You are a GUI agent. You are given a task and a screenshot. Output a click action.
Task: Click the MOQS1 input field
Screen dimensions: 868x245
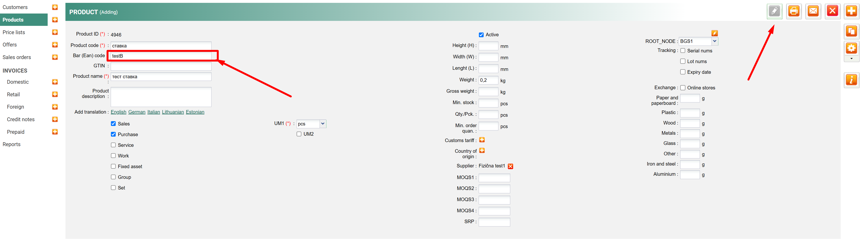[x=494, y=178]
